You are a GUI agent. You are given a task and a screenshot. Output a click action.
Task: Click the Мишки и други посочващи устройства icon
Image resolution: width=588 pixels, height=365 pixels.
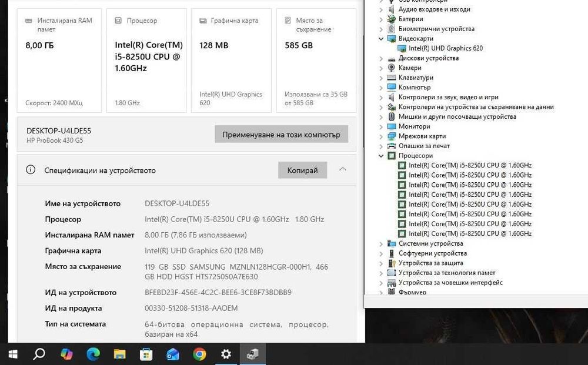pos(392,116)
